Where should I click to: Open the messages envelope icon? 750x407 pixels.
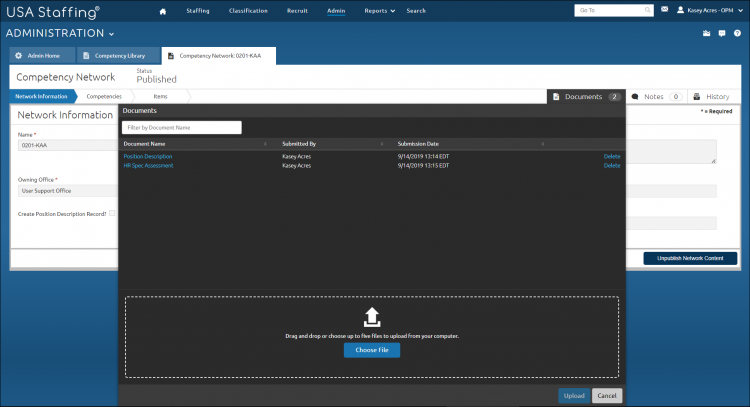click(664, 10)
